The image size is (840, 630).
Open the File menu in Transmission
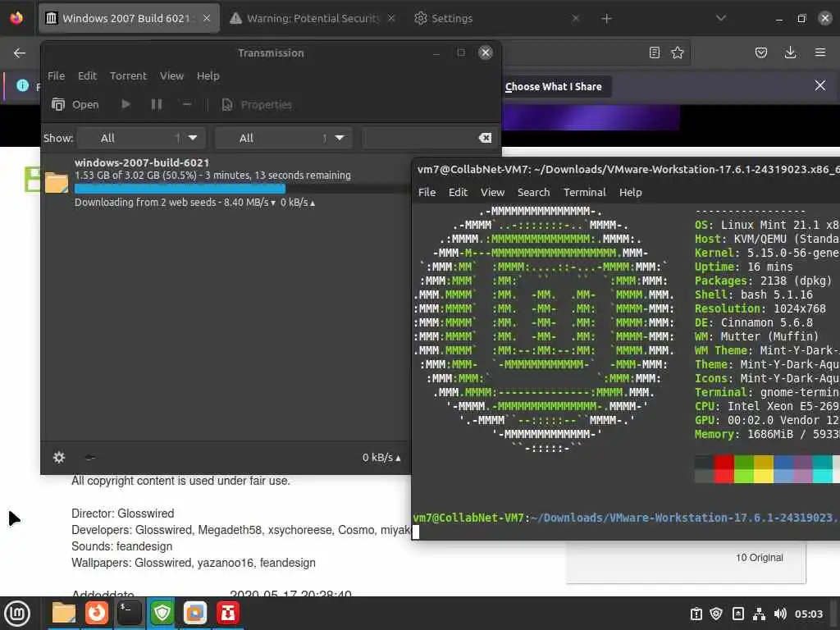click(56, 76)
